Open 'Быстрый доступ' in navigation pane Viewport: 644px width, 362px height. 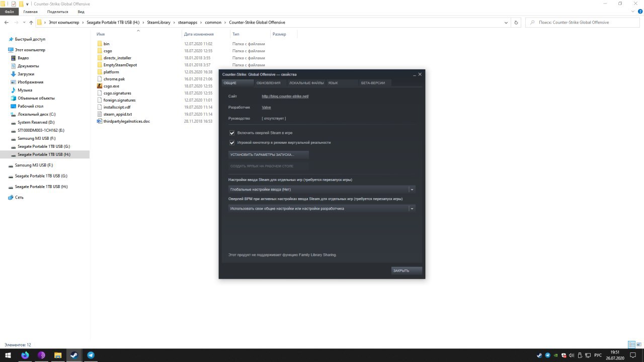pos(30,39)
